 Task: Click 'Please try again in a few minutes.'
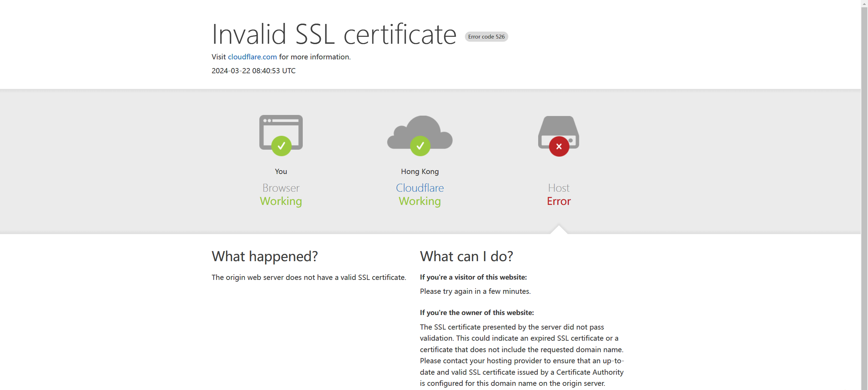(475, 291)
